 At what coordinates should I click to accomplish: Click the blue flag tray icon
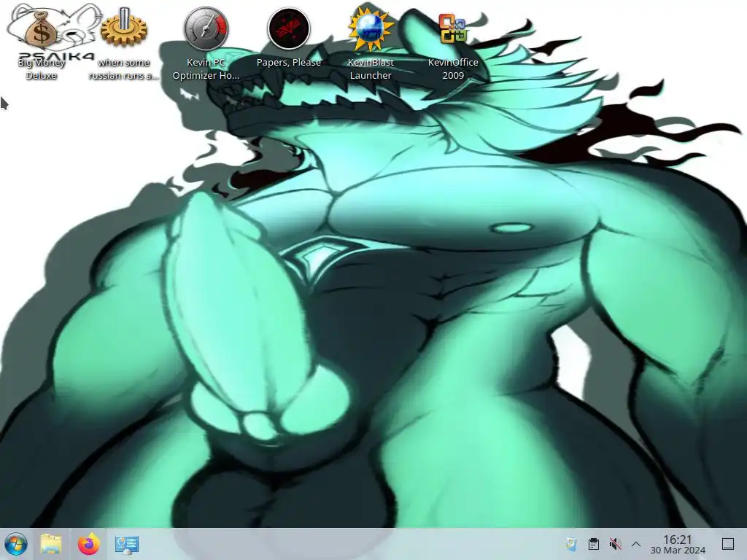coord(571,544)
